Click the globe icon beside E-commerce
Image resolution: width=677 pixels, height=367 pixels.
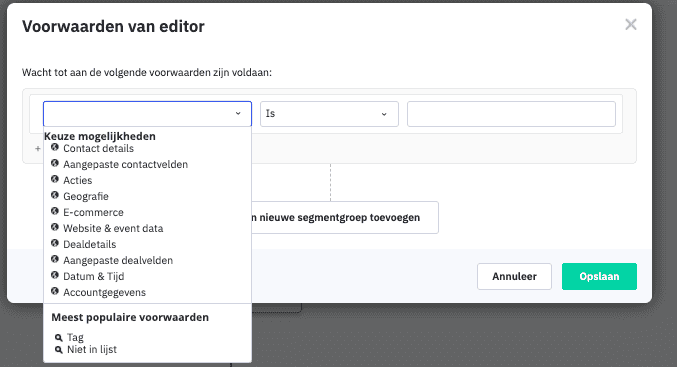point(54,211)
